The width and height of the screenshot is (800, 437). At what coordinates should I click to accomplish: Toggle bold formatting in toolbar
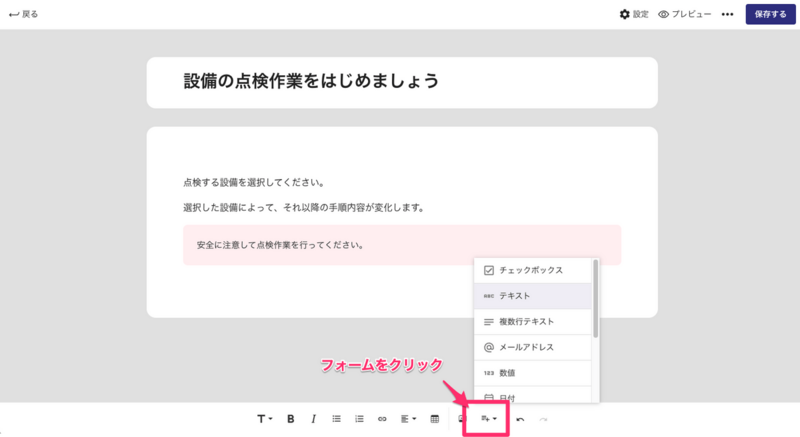(x=290, y=419)
